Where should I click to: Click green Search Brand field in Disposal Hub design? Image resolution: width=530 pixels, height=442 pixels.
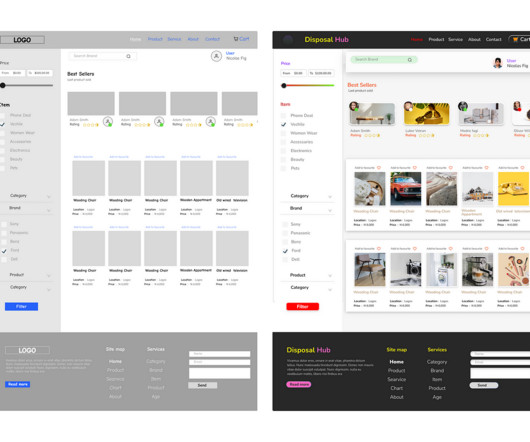coord(384,60)
